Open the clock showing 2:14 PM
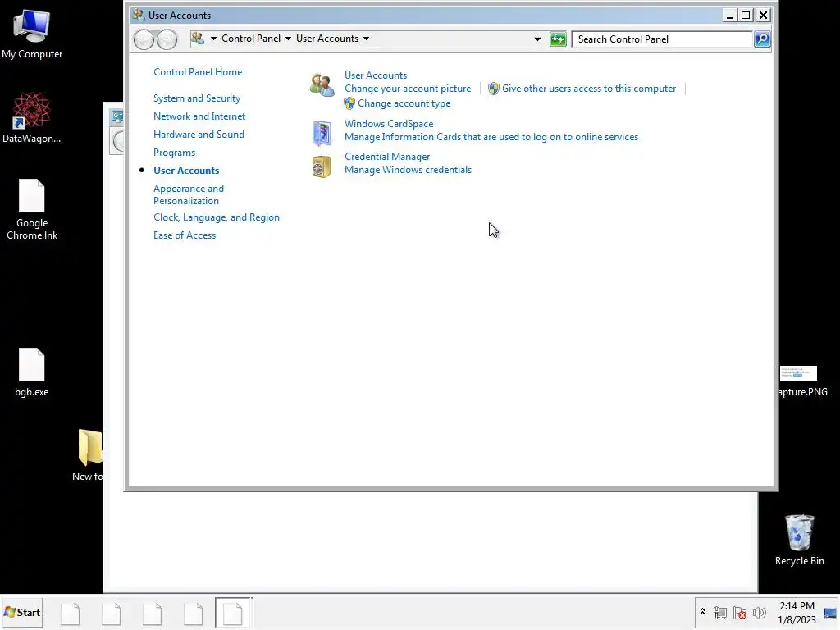The image size is (840, 630). point(797,613)
